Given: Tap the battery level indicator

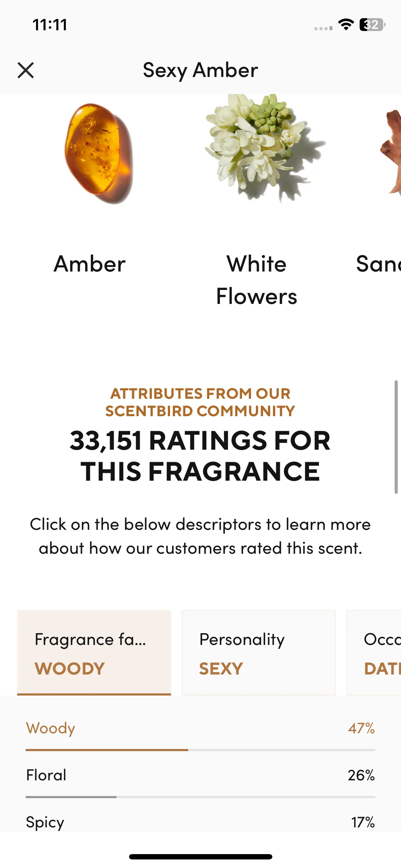Looking at the screenshot, I should (x=372, y=25).
